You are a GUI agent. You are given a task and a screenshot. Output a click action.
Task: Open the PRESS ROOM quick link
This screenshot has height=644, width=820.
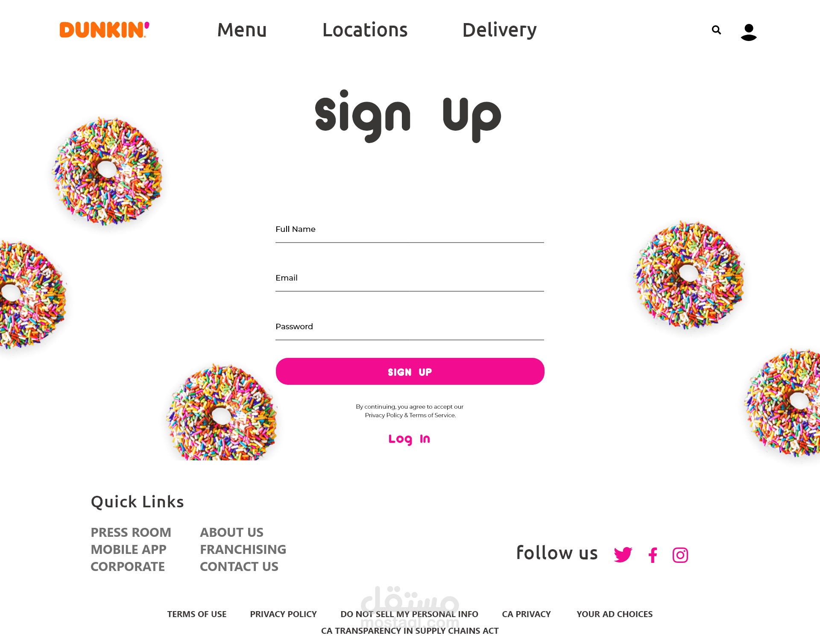pos(131,533)
